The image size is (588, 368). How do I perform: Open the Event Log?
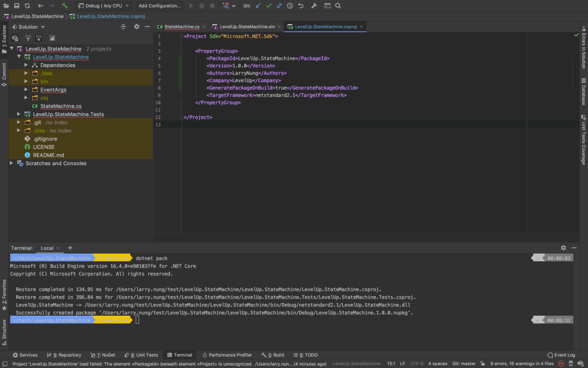point(562,355)
